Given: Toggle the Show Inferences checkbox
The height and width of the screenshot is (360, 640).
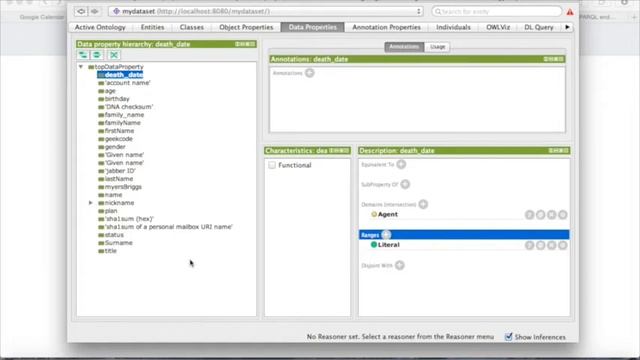Looking at the screenshot, I should point(509,337).
